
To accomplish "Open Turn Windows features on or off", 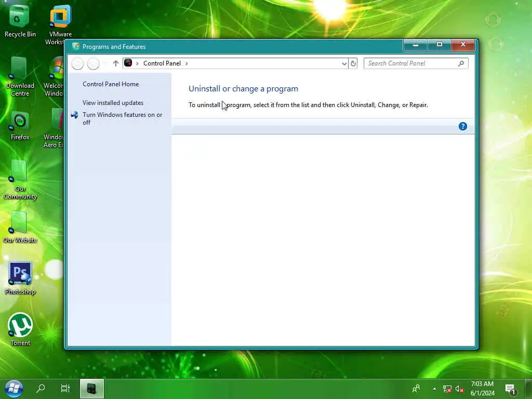I will [122, 118].
